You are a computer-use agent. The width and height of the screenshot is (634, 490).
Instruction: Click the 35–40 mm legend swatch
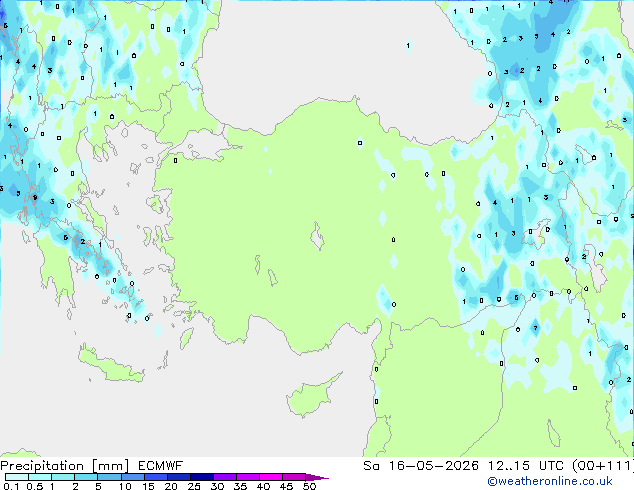(x=248, y=477)
